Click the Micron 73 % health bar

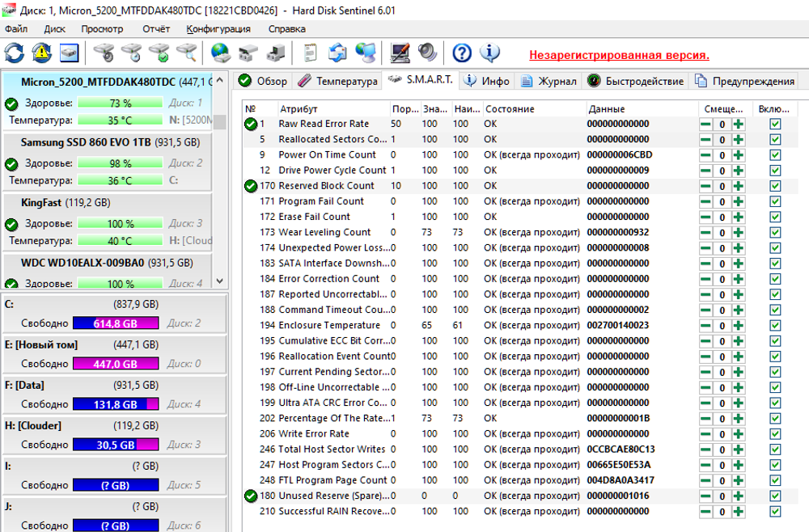(x=121, y=103)
